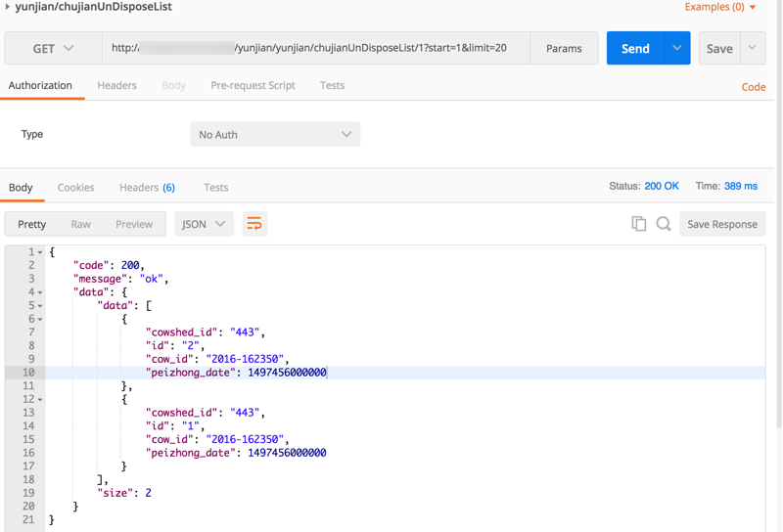783x532 pixels.
Task: Open the JSON format dropdown
Action: (x=204, y=224)
